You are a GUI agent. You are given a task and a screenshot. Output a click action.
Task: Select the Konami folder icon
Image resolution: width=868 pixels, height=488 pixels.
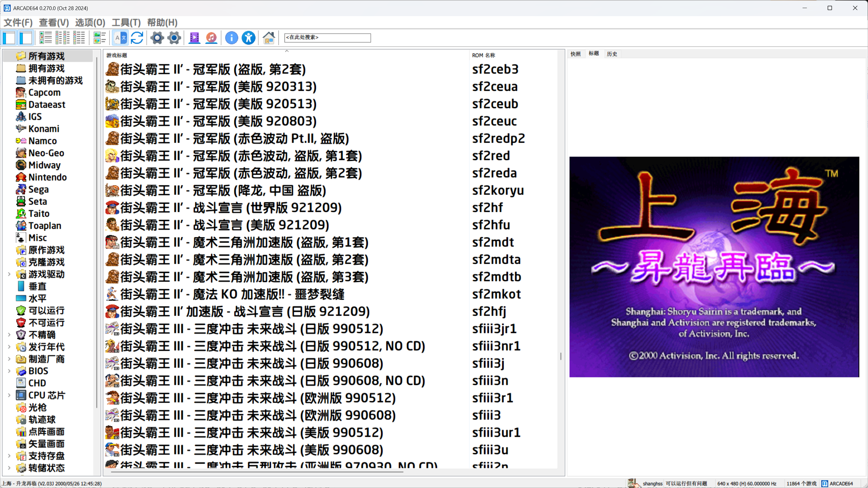pyautogui.click(x=21, y=129)
